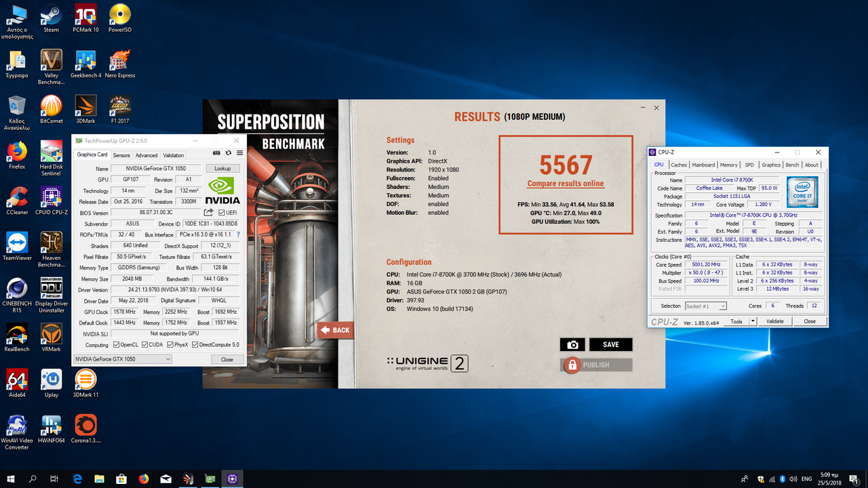Viewport: 868px width, 488px height.
Task: Open the VRMark desktop icon
Action: click(51, 337)
